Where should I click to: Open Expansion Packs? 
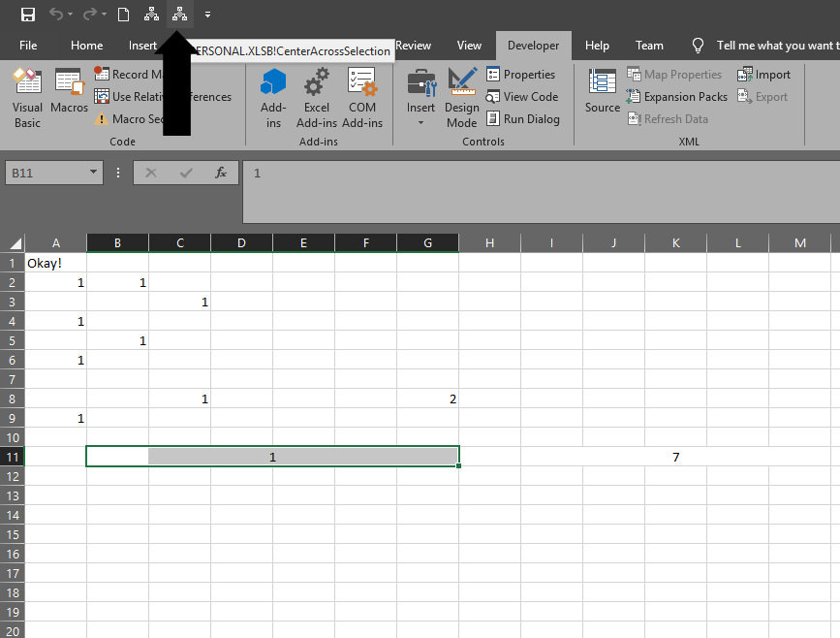tap(677, 97)
